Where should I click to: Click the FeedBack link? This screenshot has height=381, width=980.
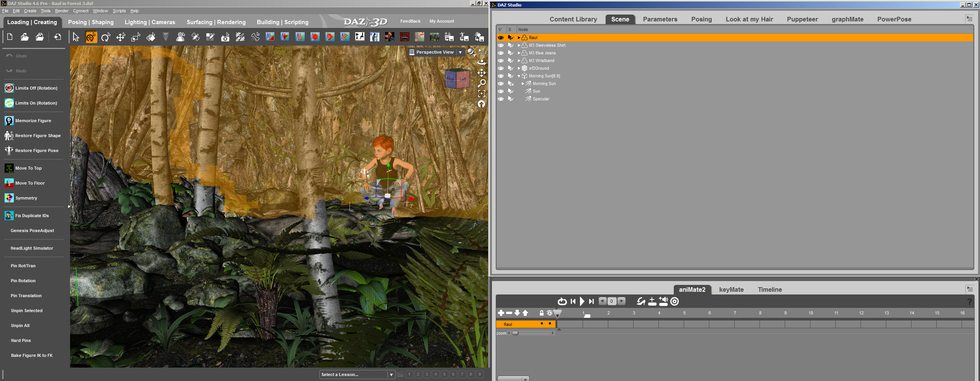pyautogui.click(x=410, y=21)
